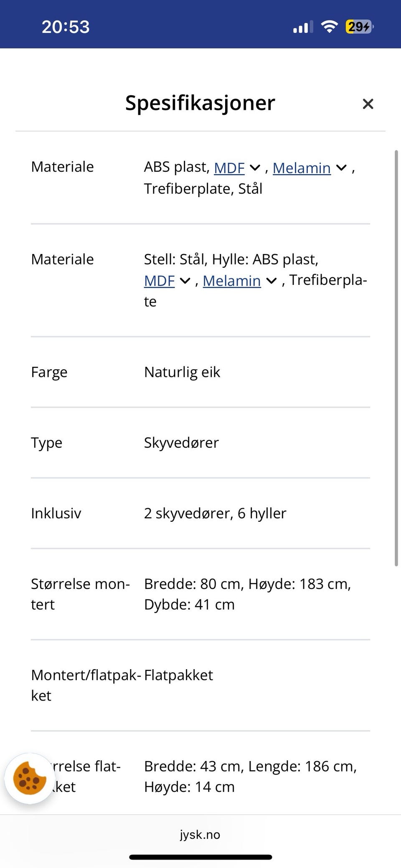Tap the cellular signal bars icon
Viewport: 401px width, 868px height.
tap(302, 27)
